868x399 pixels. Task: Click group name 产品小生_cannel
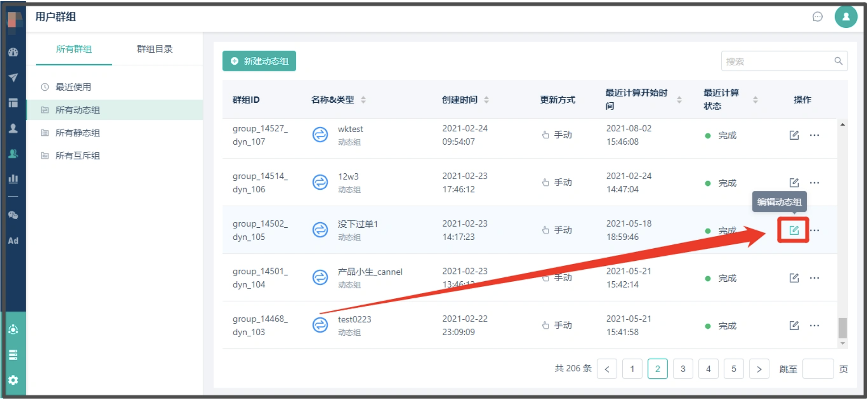pyautogui.click(x=370, y=272)
